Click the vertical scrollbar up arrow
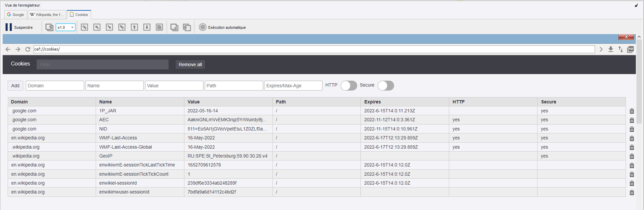 coord(639,37)
